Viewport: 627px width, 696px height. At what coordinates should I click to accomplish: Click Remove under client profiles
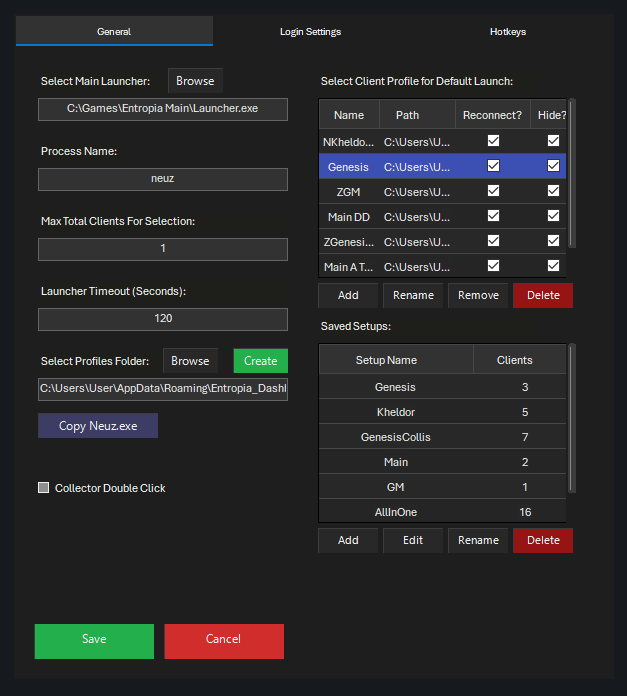[x=478, y=295]
